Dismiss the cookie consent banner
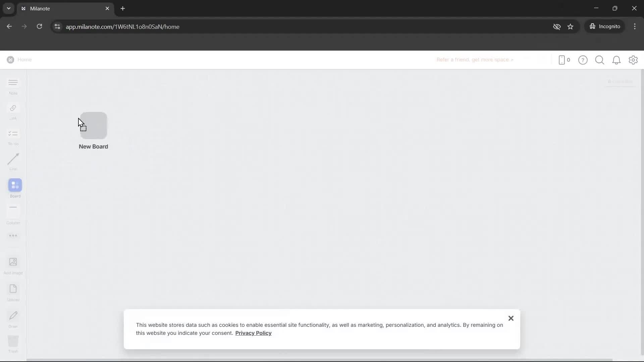Screen dimensions: 644x362 [x=511, y=318]
